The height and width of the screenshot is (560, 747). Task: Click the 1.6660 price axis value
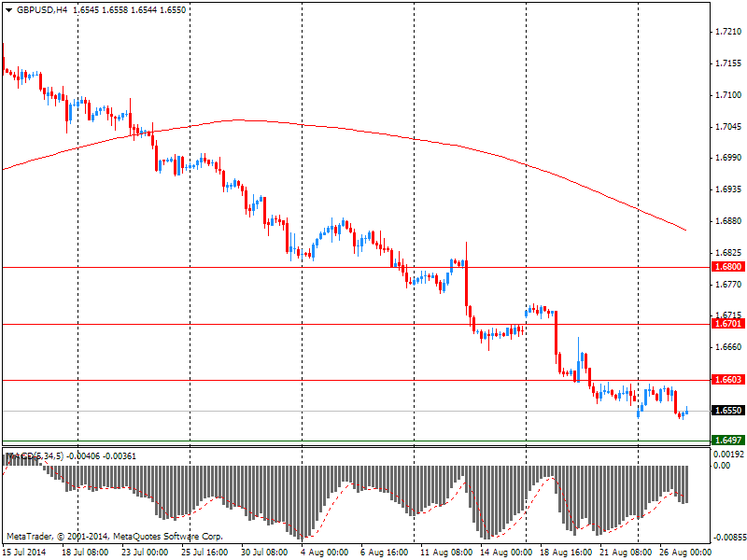click(729, 347)
